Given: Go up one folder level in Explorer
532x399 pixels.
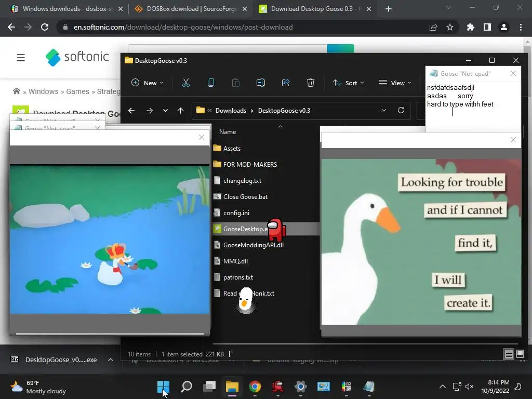Looking at the screenshot, I should pyautogui.click(x=180, y=111).
